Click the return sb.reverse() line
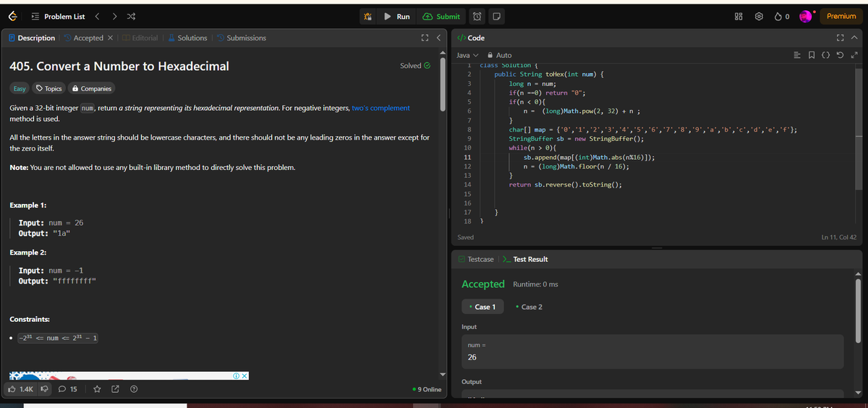Image resolution: width=868 pixels, height=408 pixels. 566,184
